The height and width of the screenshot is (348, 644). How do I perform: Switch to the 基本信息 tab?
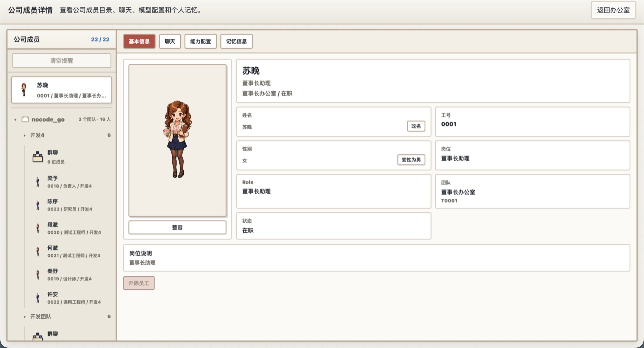[139, 41]
